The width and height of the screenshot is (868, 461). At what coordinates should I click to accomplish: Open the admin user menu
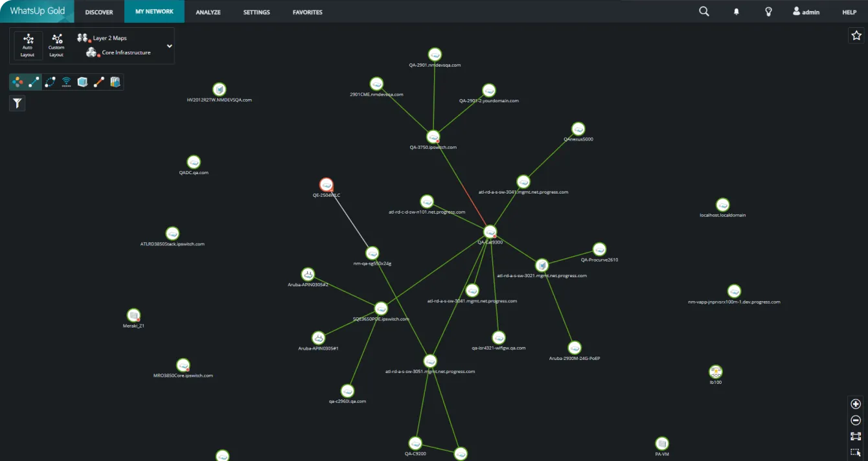806,12
